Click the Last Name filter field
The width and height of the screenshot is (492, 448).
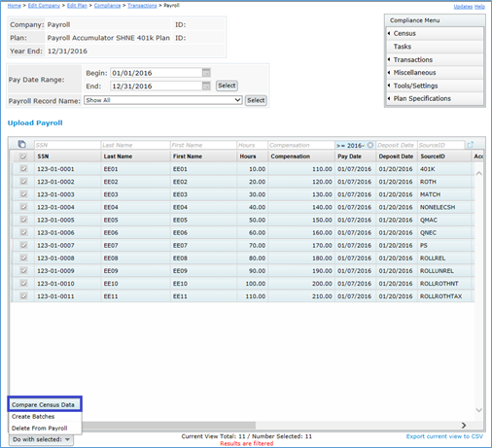coord(135,145)
